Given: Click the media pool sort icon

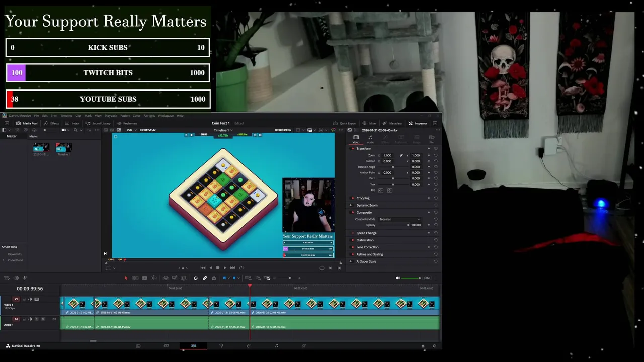Looking at the screenshot, I should (89, 130).
